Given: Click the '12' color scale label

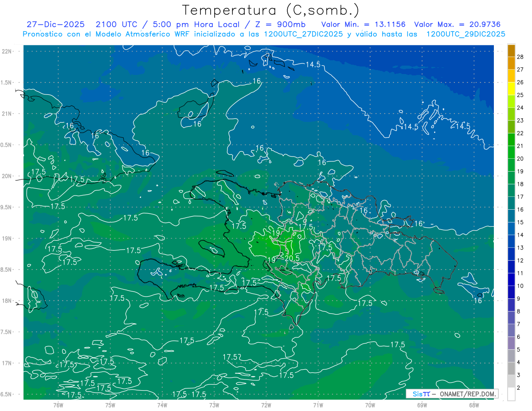Looking at the screenshot, I should pos(520,261).
